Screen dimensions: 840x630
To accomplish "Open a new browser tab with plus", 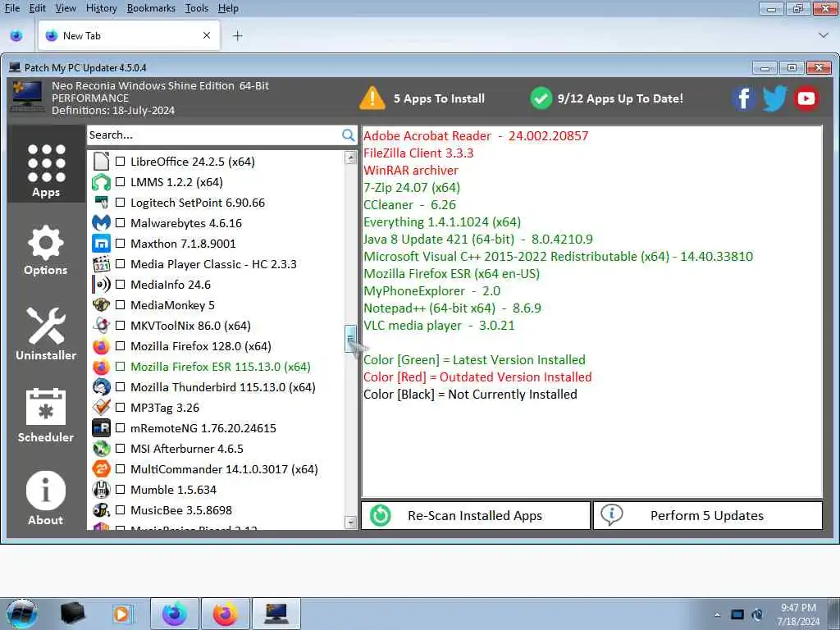I will (x=238, y=36).
